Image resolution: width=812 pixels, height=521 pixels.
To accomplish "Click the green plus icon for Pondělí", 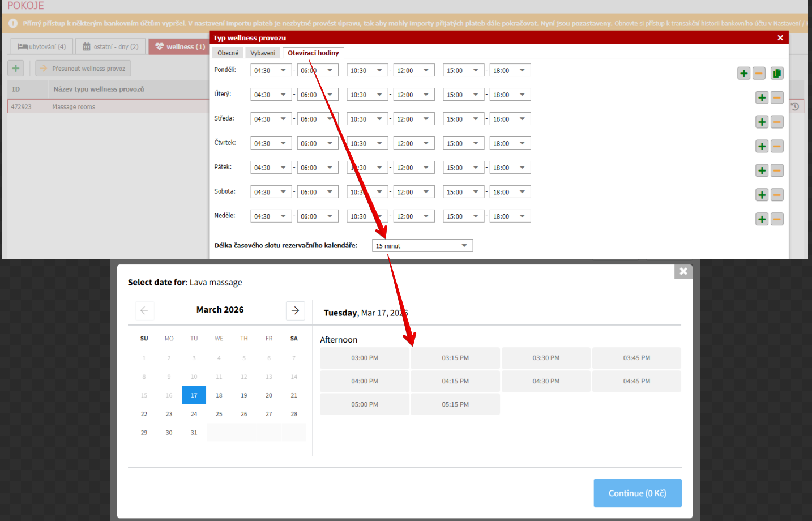I will coord(743,73).
